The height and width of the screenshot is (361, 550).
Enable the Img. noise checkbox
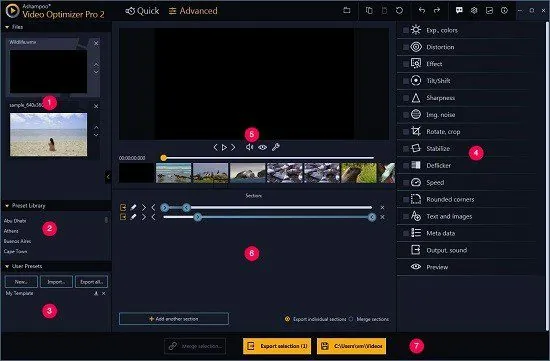point(405,115)
